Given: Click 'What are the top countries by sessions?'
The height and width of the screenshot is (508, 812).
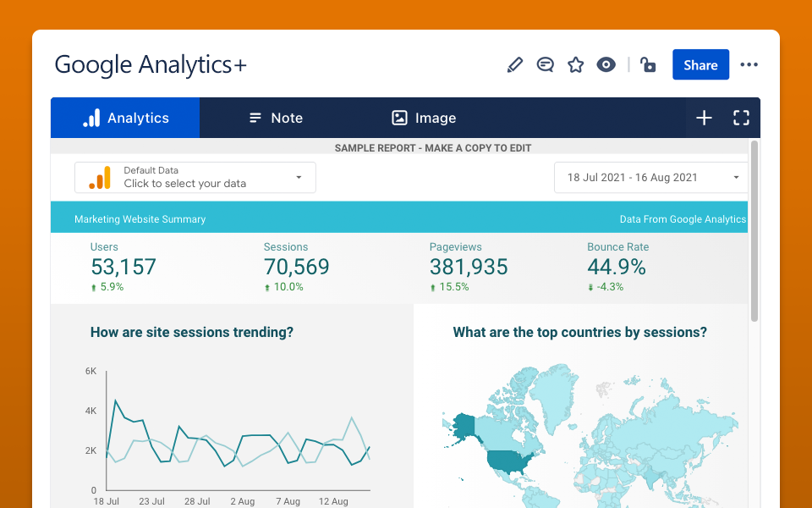Looking at the screenshot, I should (x=580, y=332).
